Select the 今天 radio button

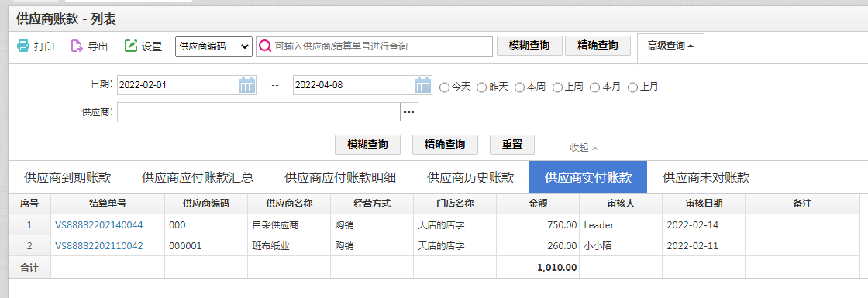(x=444, y=87)
